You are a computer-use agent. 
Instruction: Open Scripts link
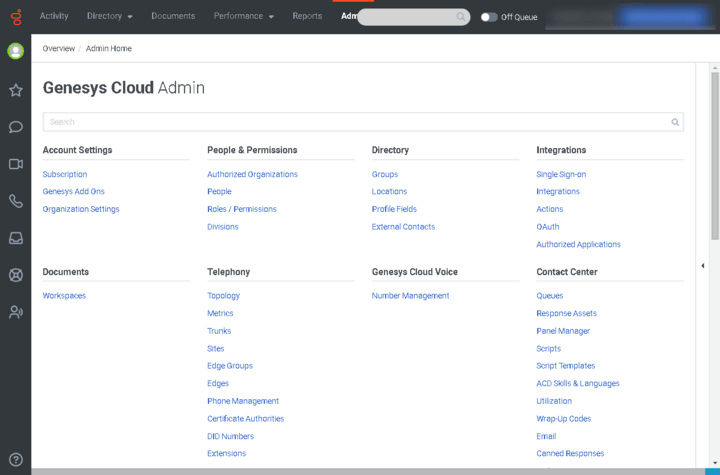click(549, 349)
